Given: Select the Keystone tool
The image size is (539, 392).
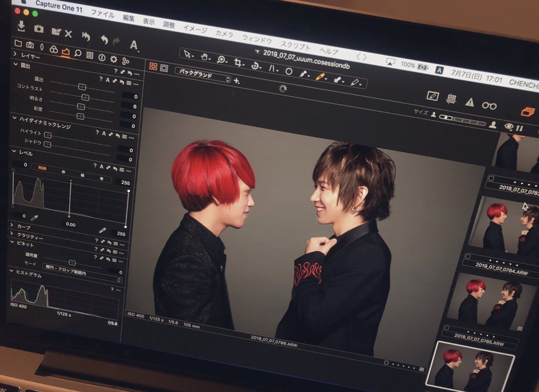Looking at the screenshot, I should pos(273,69).
